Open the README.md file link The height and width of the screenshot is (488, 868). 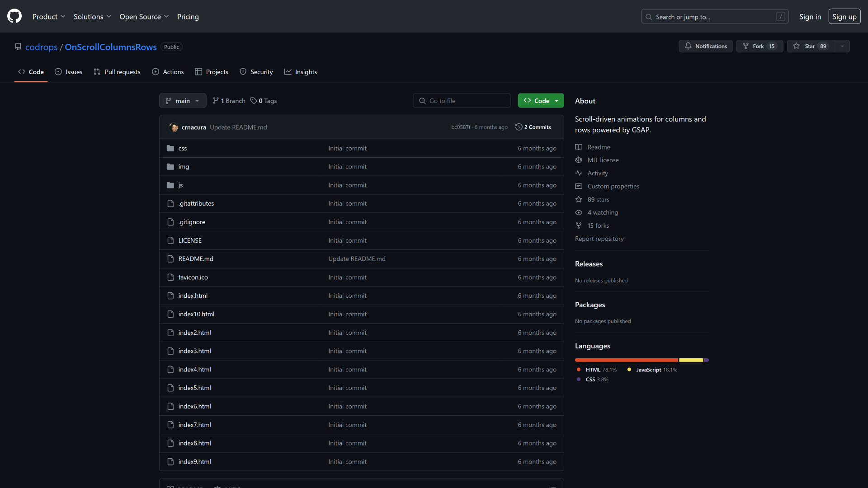pos(196,259)
